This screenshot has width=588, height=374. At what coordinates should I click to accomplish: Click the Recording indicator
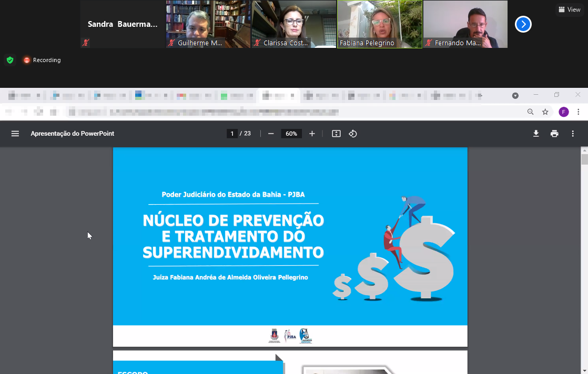pos(42,60)
